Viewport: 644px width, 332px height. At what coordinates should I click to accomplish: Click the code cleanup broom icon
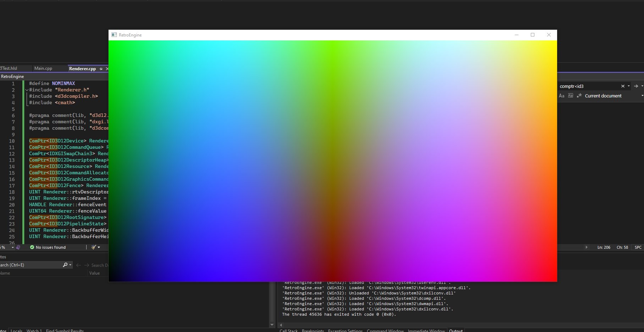[x=94, y=247]
